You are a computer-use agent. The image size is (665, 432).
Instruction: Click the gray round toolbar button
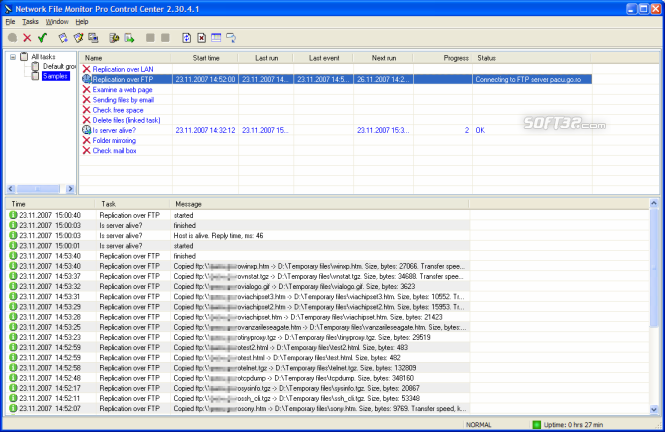pos(13,38)
